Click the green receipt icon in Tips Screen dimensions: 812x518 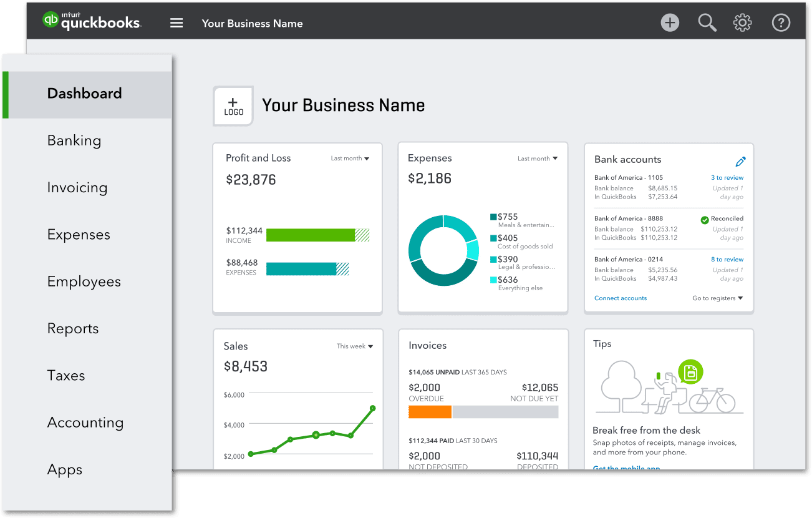point(690,373)
